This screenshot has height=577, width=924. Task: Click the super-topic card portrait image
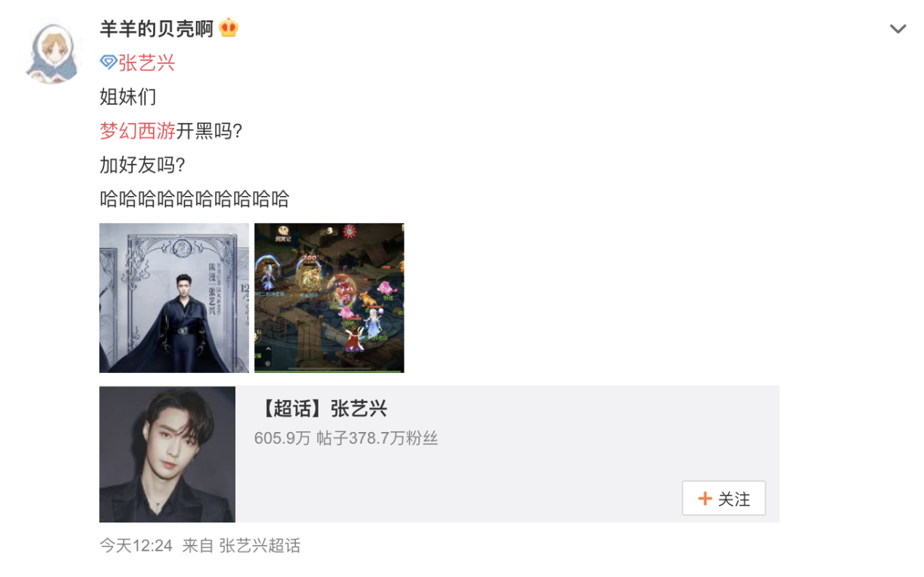click(167, 455)
